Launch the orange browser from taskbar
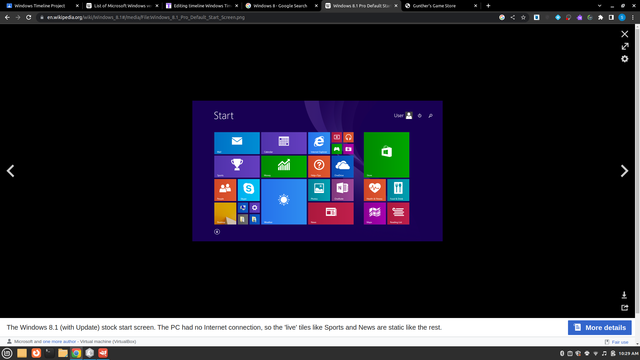Image resolution: width=640 pixels, height=360 pixels. [x=36, y=353]
